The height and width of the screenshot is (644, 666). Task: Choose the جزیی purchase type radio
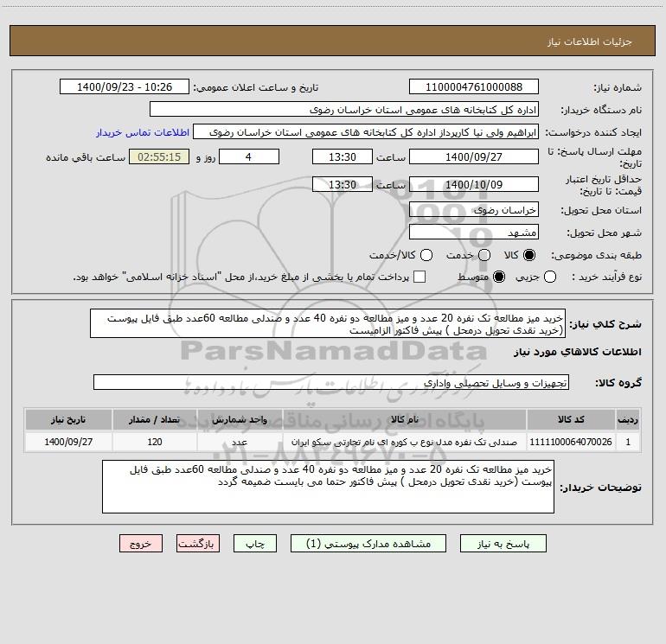coord(550,277)
